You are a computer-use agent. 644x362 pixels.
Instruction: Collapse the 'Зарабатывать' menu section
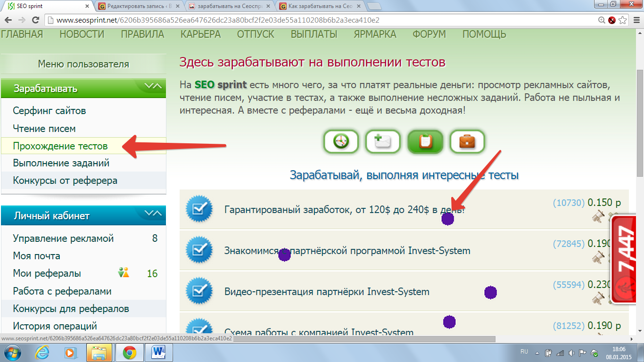[x=153, y=86]
